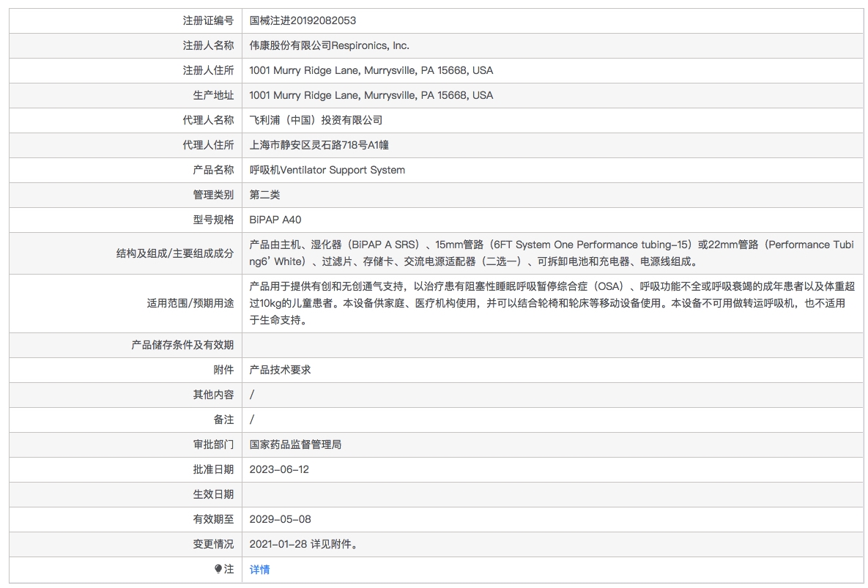Click the 有效期至 label
Screen dimensions: 868x588
coord(213,519)
